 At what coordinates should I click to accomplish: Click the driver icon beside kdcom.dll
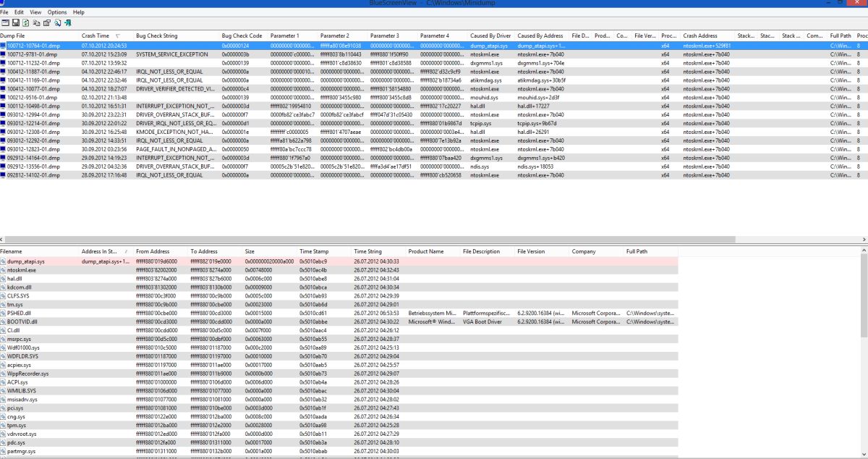(3, 287)
